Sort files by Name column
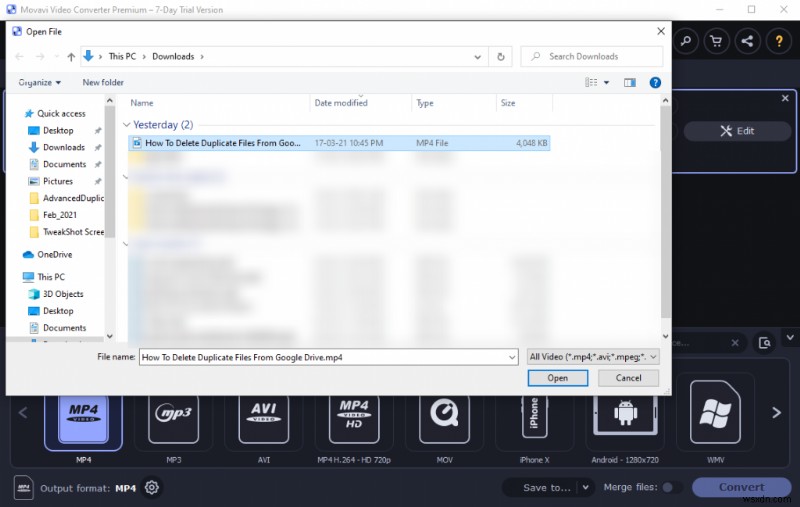The height and width of the screenshot is (507, 800). [142, 103]
